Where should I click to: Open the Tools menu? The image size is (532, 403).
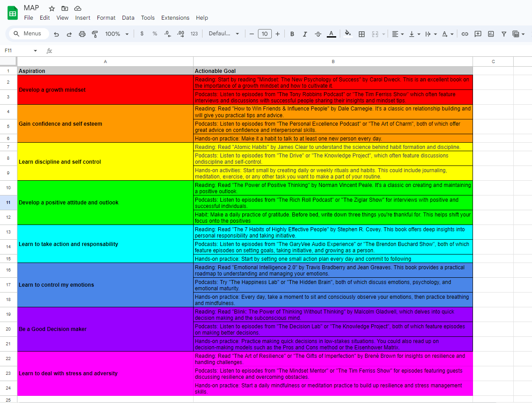[148, 17]
